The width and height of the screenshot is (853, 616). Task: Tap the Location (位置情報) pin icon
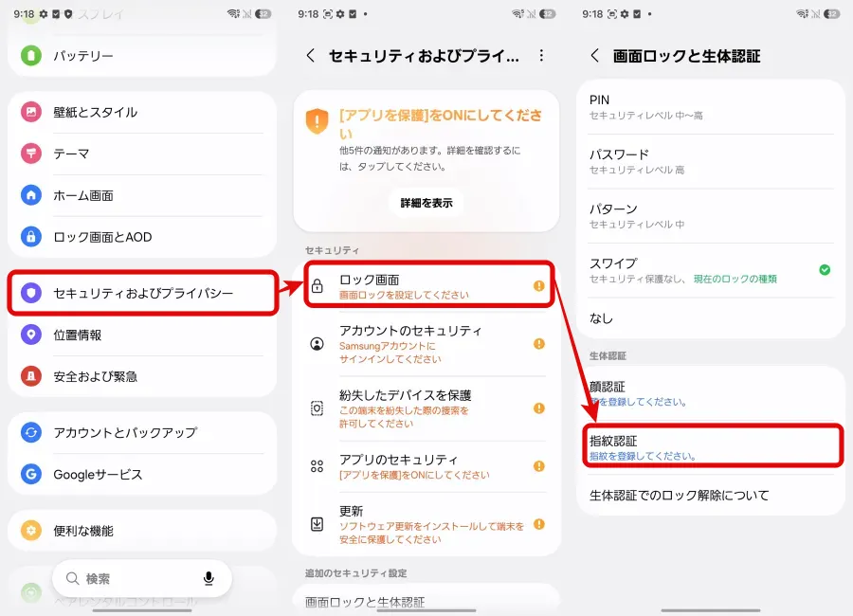pos(31,335)
